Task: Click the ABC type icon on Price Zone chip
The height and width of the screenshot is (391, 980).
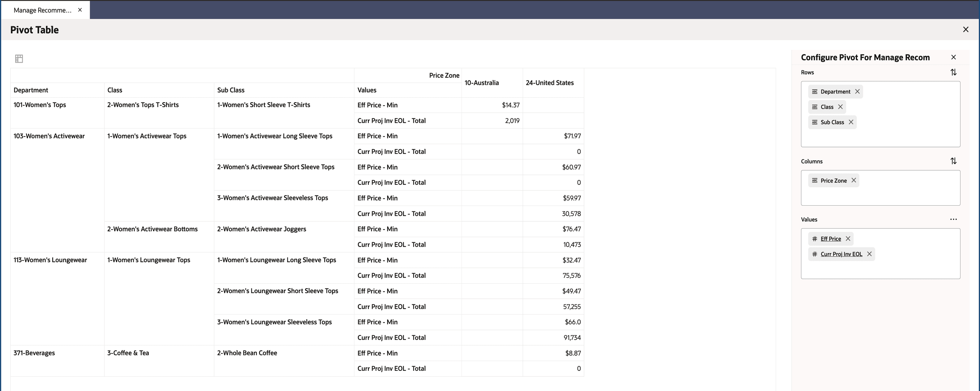Action: click(x=815, y=180)
